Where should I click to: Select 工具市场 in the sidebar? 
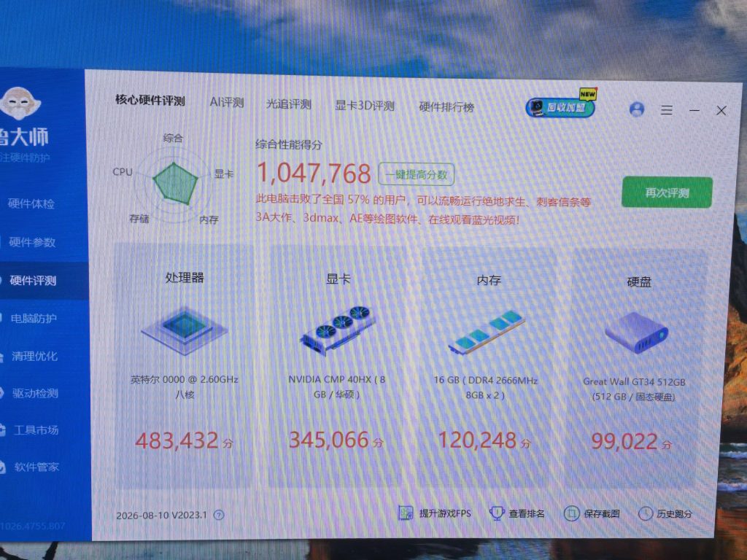click(36, 430)
